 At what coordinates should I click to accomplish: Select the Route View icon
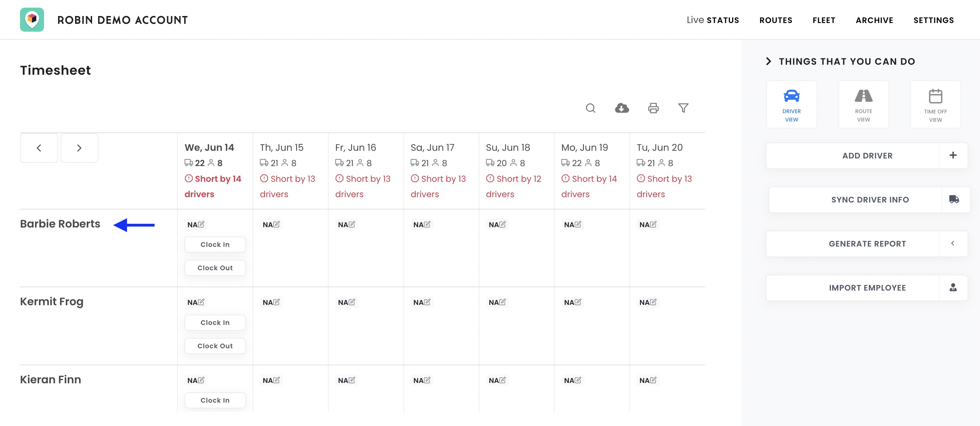pos(864,104)
